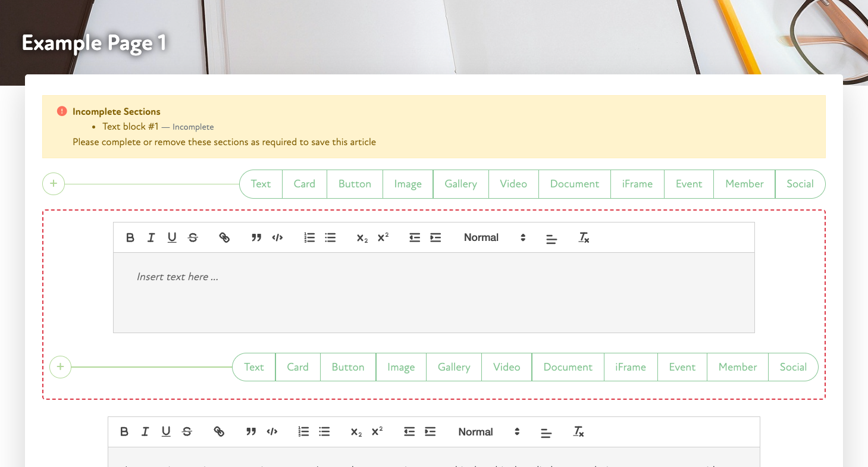868x467 pixels.
Task: Clear formatting in the first editor toolbar
Action: click(x=584, y=238)
